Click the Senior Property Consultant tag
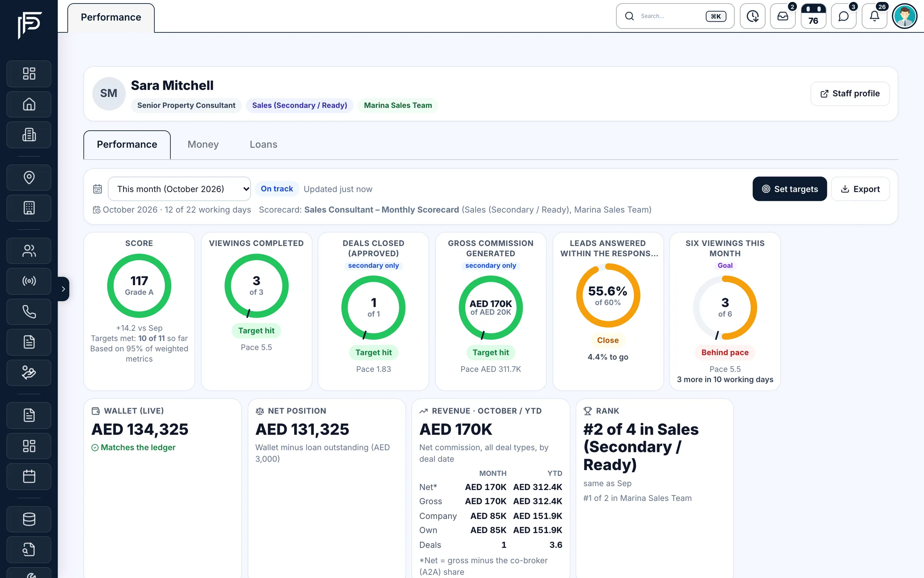This screenshot has height=578, width=924. (x=186, y=105)
